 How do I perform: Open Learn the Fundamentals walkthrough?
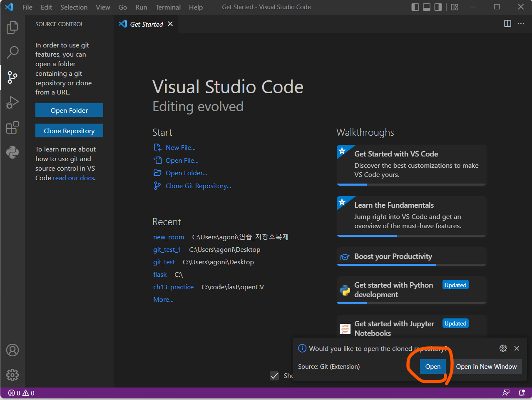[411, 216]
